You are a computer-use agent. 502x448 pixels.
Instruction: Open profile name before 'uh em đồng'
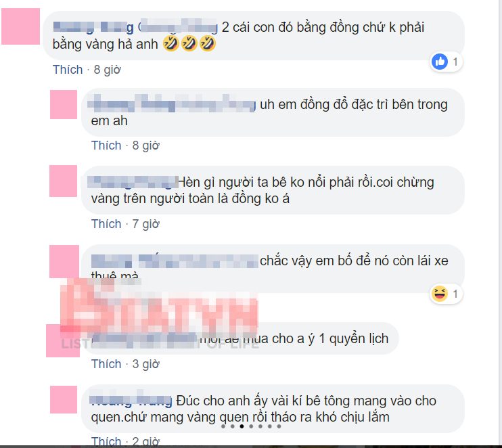[x=171, y=104]
